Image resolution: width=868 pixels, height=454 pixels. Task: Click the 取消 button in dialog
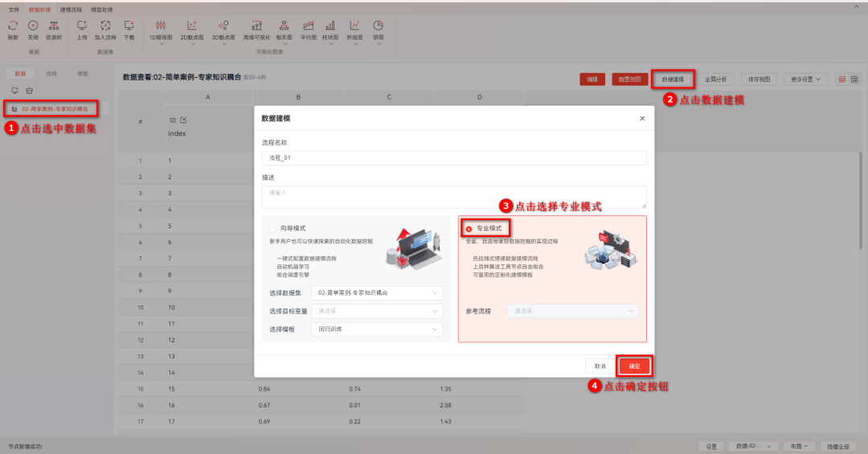click(x=600, y=366)
